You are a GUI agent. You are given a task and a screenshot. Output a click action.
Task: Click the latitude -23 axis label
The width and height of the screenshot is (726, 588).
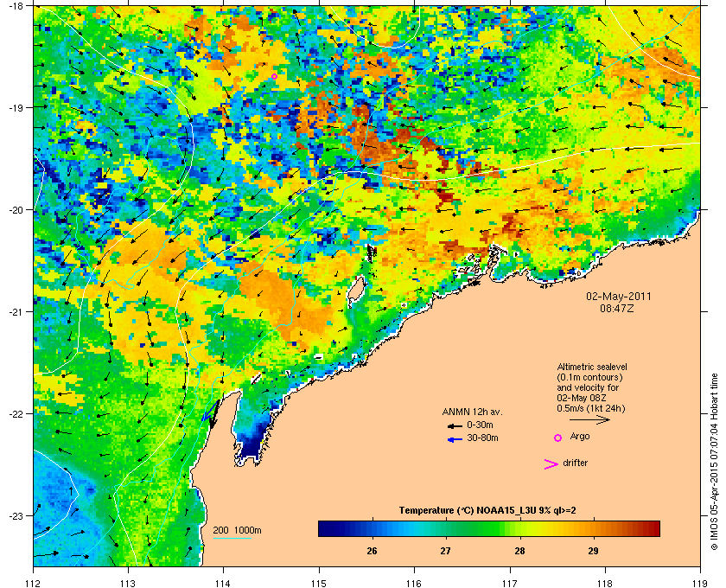pos(16,516)
